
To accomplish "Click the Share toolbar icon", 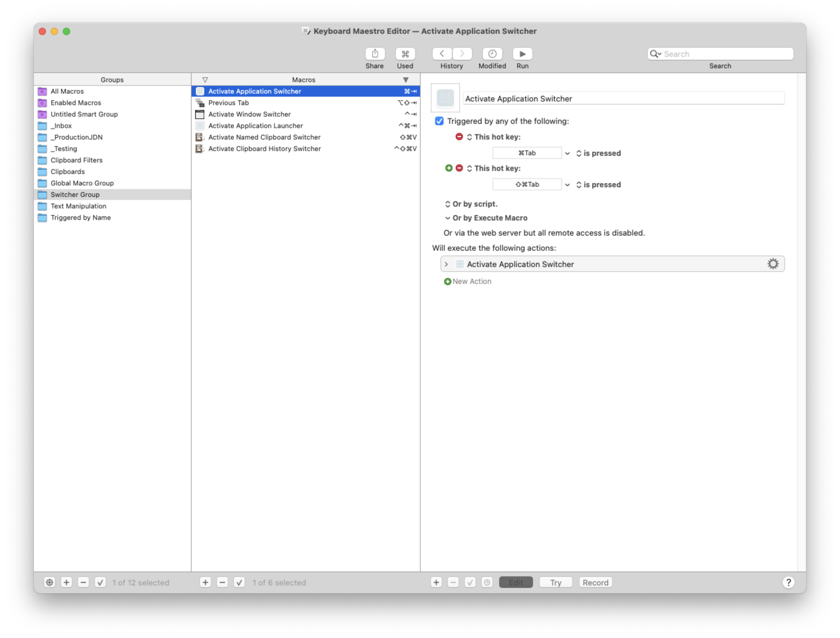I will coord(374,54).
